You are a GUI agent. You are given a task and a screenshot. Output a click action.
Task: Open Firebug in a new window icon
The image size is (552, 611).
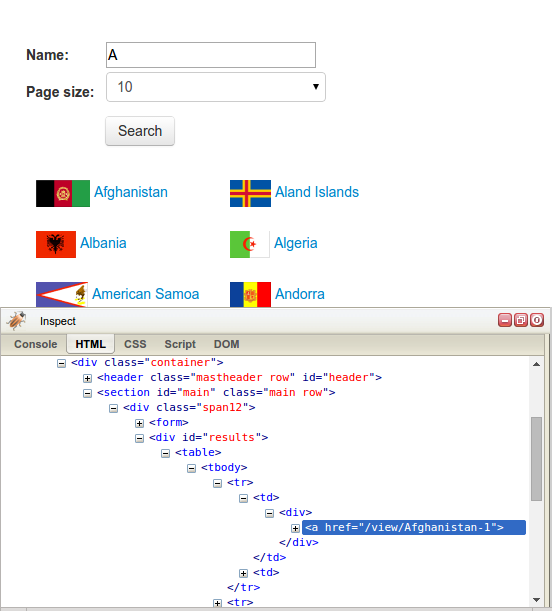coord(521,320)
